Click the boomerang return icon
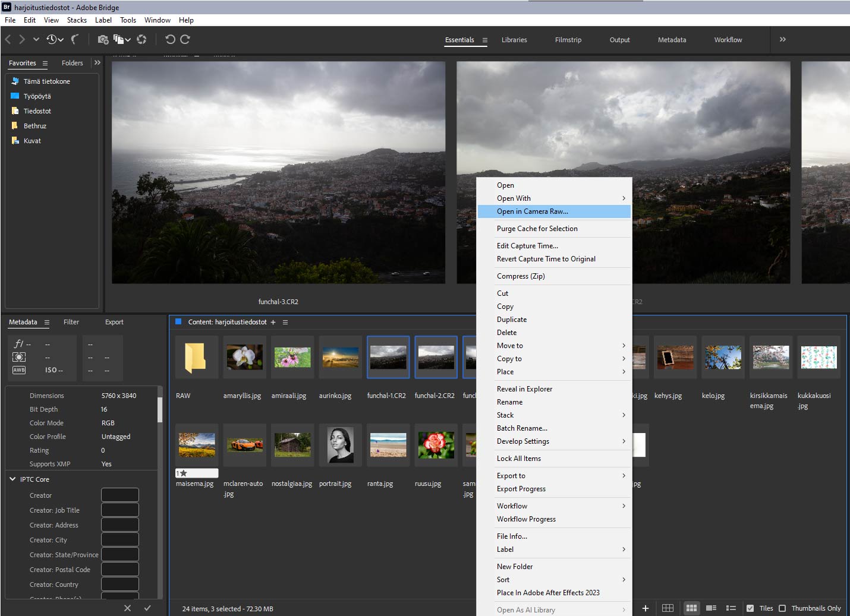 75,39
